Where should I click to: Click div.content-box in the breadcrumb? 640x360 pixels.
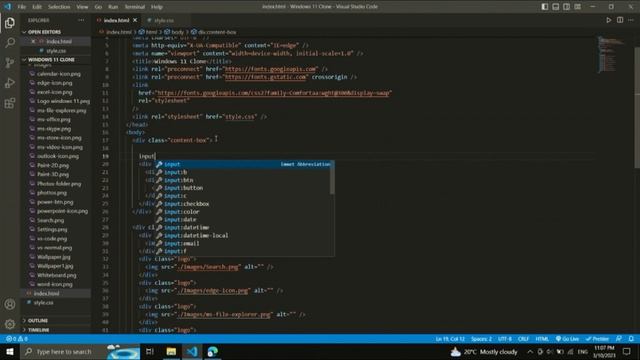217,32
